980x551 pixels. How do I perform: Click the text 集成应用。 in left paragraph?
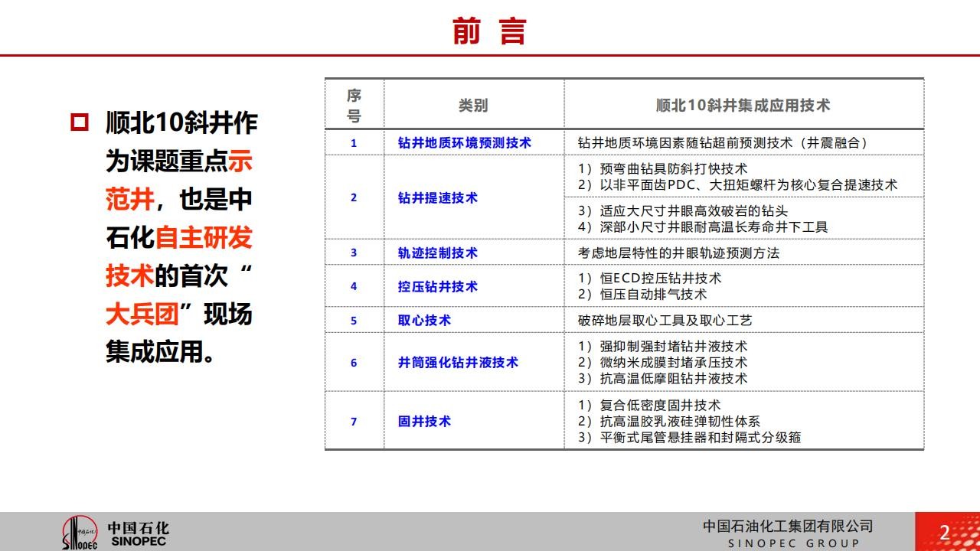click(161, 352)
